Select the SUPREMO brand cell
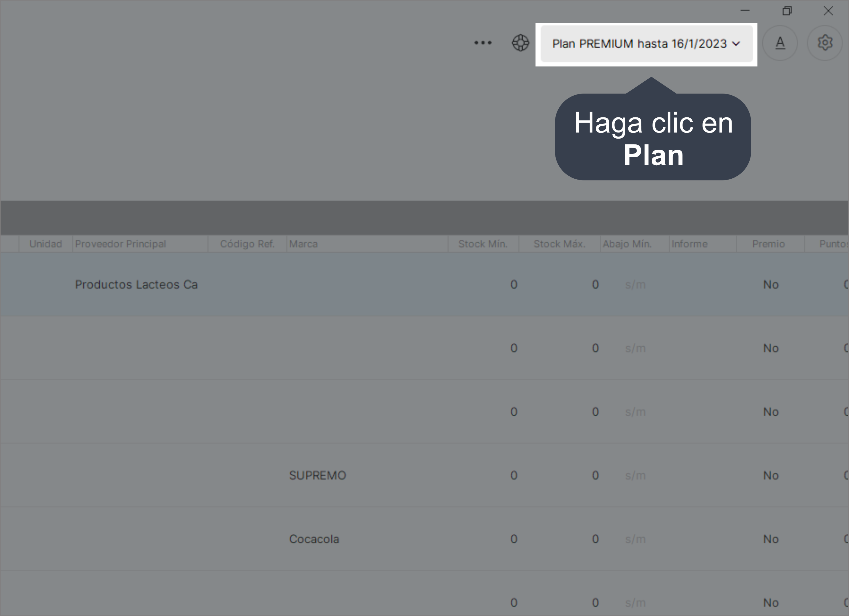The image size is (849, 616). click(317, 476)
